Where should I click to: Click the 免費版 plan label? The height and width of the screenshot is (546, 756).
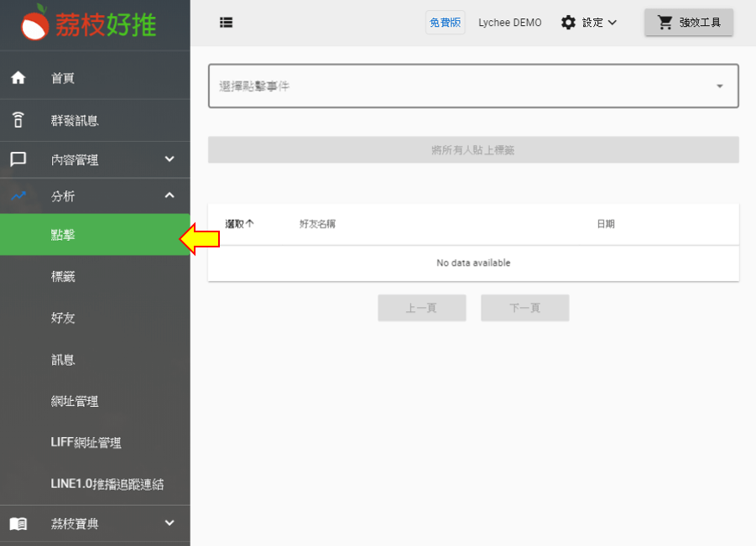tap(445, 23)
